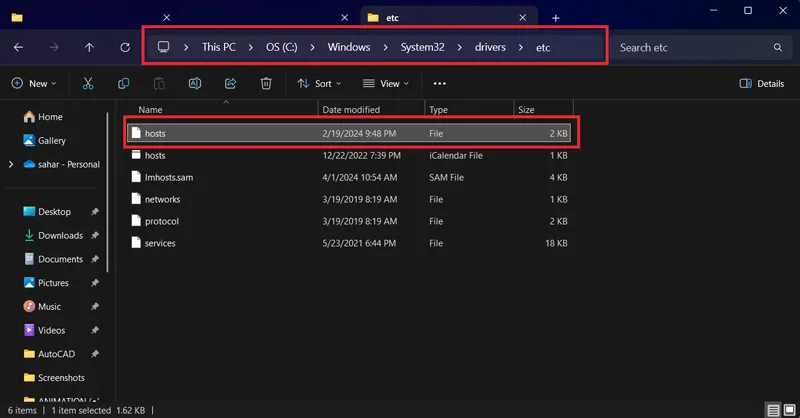Viewport: 800px width, 418px height.
Task: Click the Delete trash icon
Action: tap(266, 84)
